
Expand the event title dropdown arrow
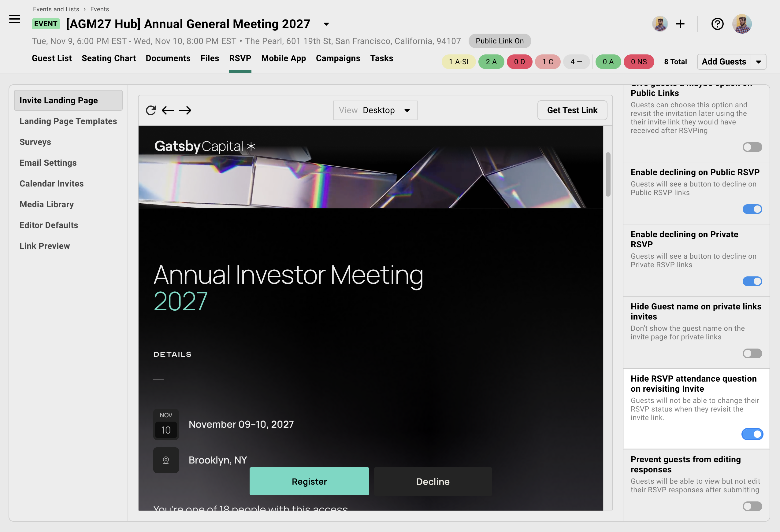pos(326,24)
